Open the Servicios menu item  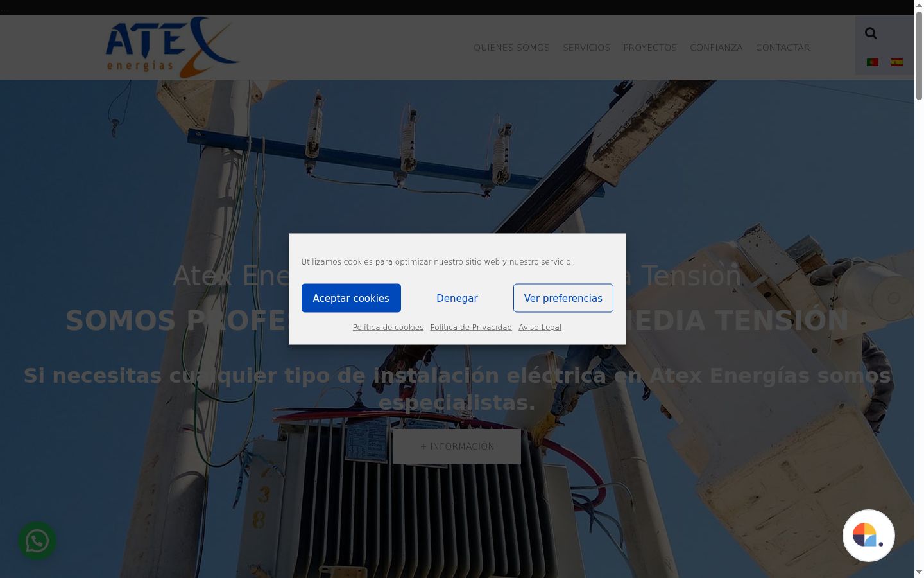coord(586,48)
